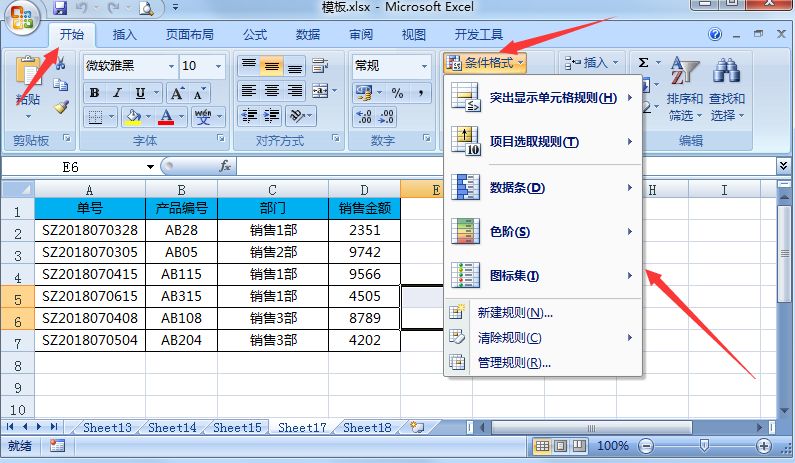Image resolution: width=795 pixels, height=463 pixels.
Task: Switch to the 页面布局 tab
Action: pyautogui.click(x=190, y=34)
